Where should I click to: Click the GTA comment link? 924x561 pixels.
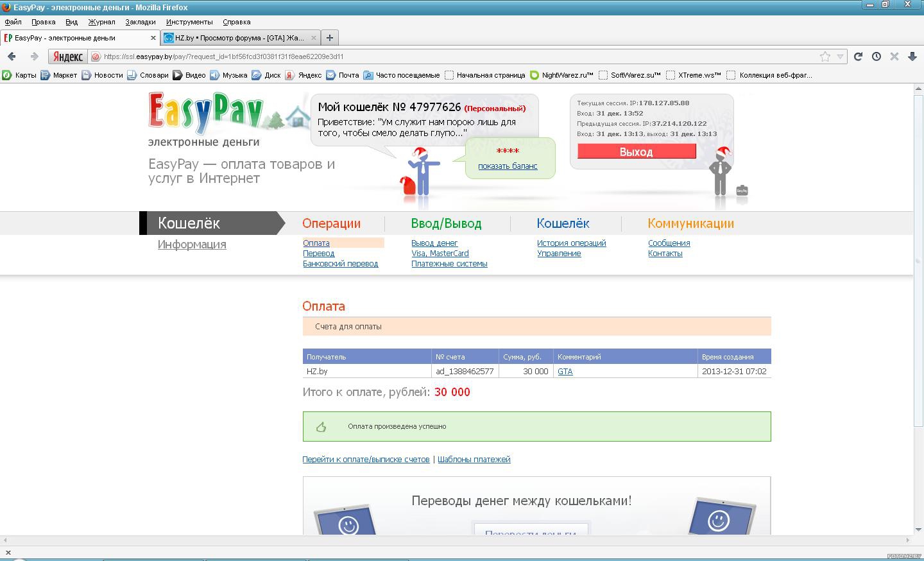tap(565, 372)
